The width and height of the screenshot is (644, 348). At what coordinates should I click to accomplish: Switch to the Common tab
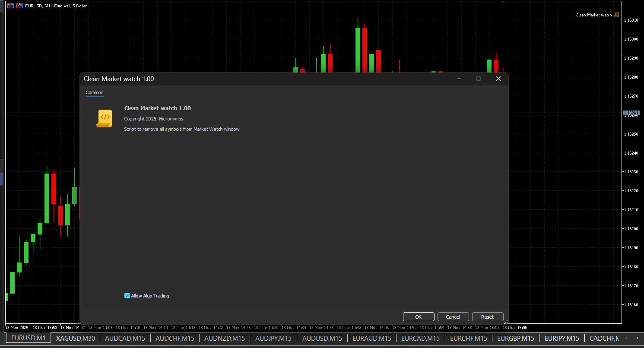pos(94,92)
